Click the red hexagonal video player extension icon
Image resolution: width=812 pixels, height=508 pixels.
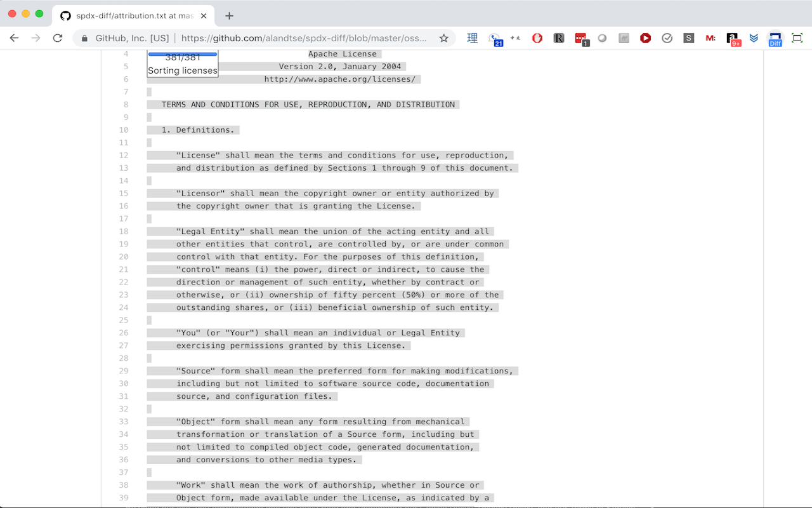[645, 38]
